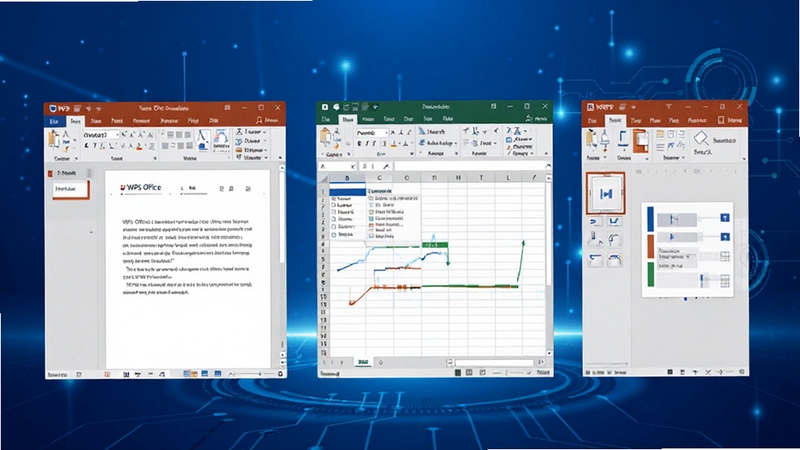Click the Select All corner of the spreadsheet grid

click(323, 179)
